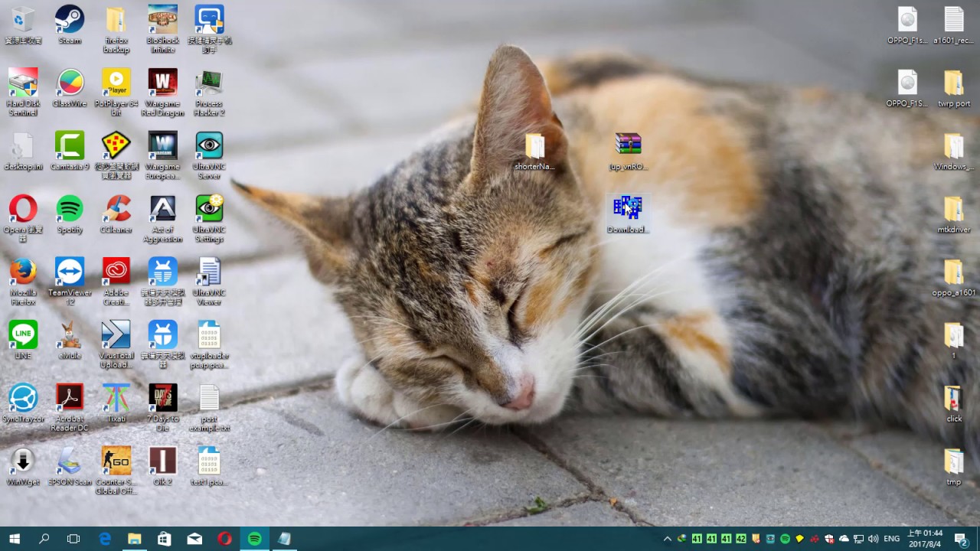Open Action Center notifications
Viewport: 980px width, 551px height.
tap(962, 539)
